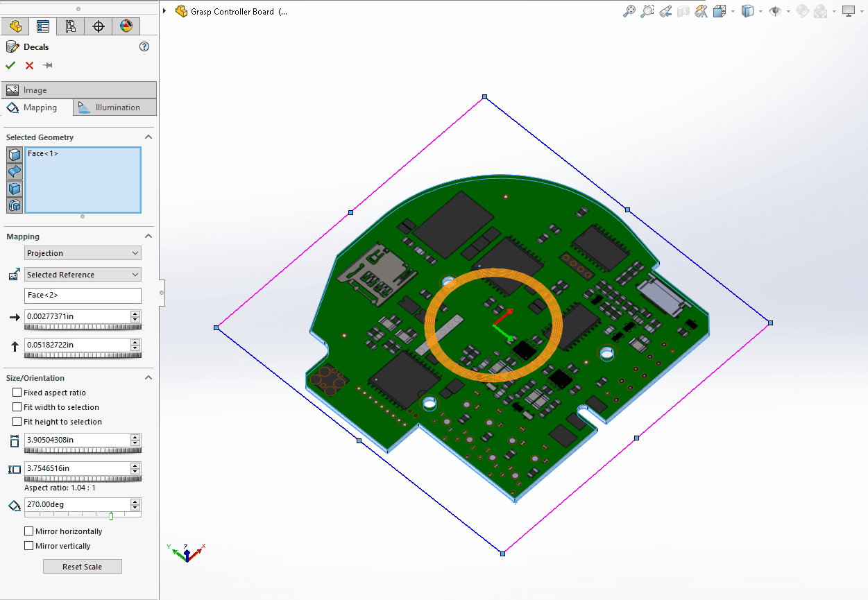
Task: Click the Apply Scene icon
Action: 821,11
